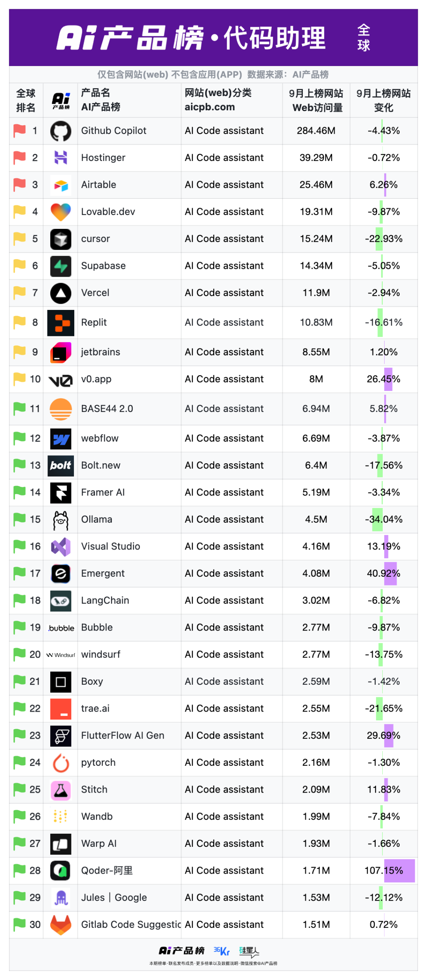Click the Airtable logo icon

point(60,185)
